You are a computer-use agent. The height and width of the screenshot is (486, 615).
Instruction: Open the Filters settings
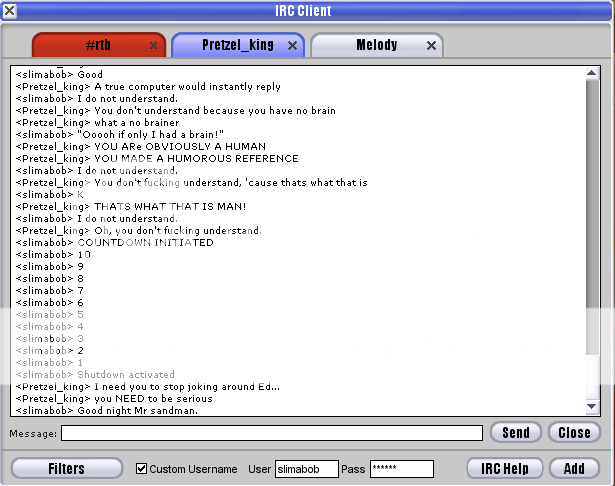click(67, 469)
